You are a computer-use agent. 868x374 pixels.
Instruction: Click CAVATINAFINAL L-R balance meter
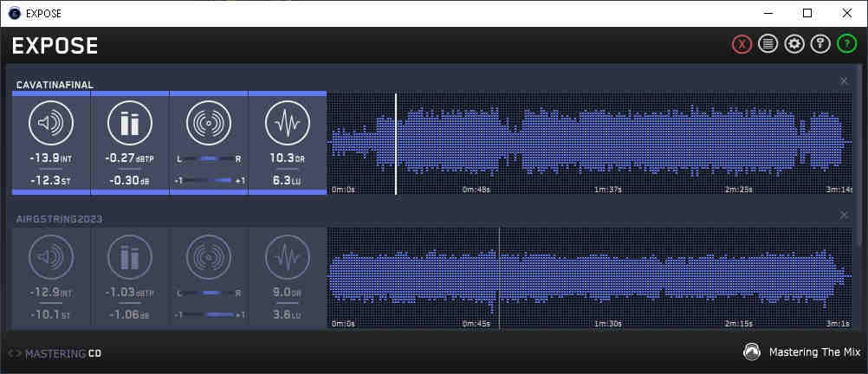[209, 158]
